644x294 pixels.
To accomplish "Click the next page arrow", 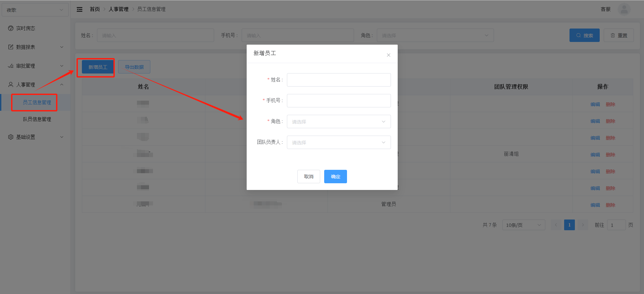I will (583, 225).
